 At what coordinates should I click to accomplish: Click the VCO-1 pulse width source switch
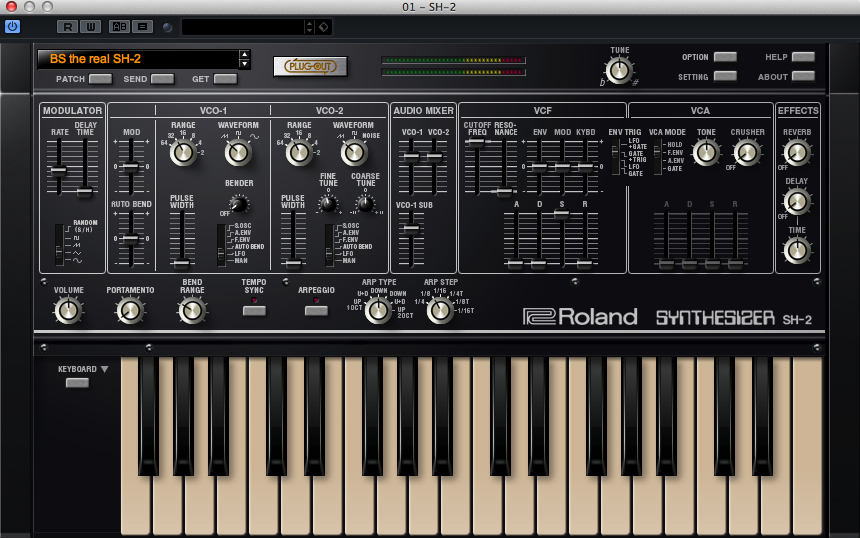click(221, 245)
